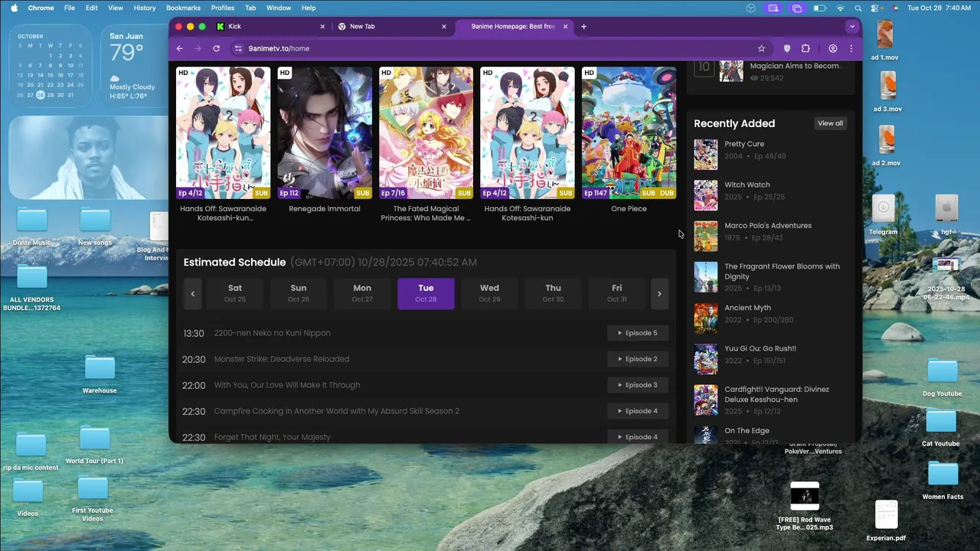Viewport: 980px width, 551px height.
Task: Select Wed Oct 29 schedule day
Action: point(489,294)
